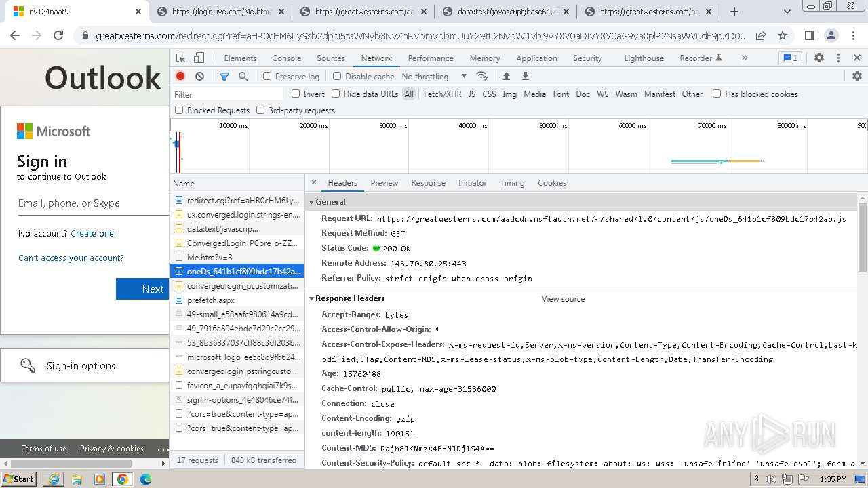This screenshot has width=868, height=488.
Task: Select the prefetch.aspx request row
Action: pos(237,300)
